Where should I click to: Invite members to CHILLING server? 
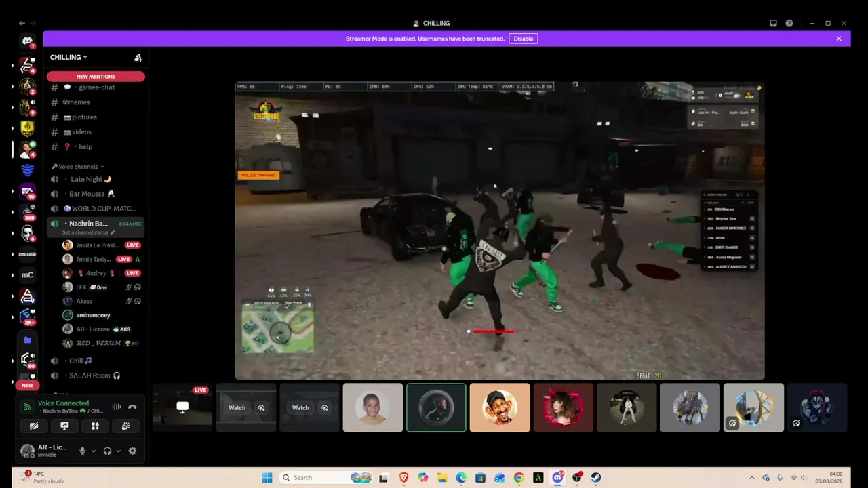[138, 58]
